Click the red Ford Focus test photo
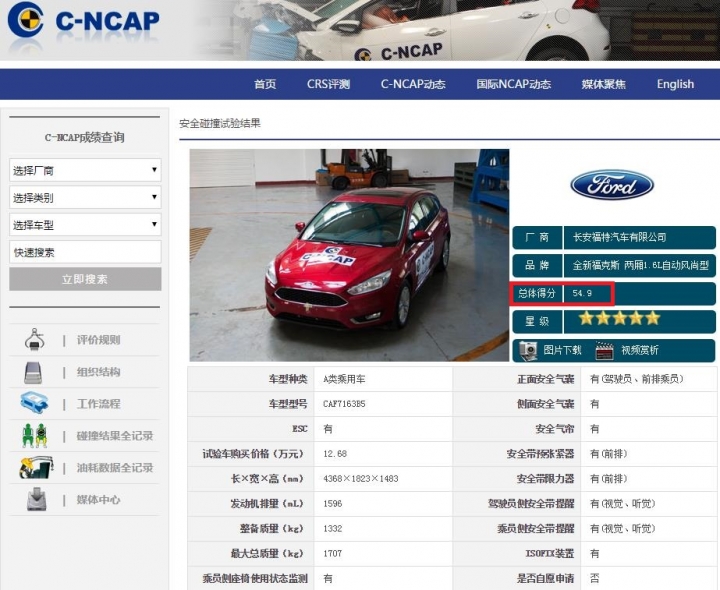This screenshot has width=720, height=590. (x=349, y=255)
